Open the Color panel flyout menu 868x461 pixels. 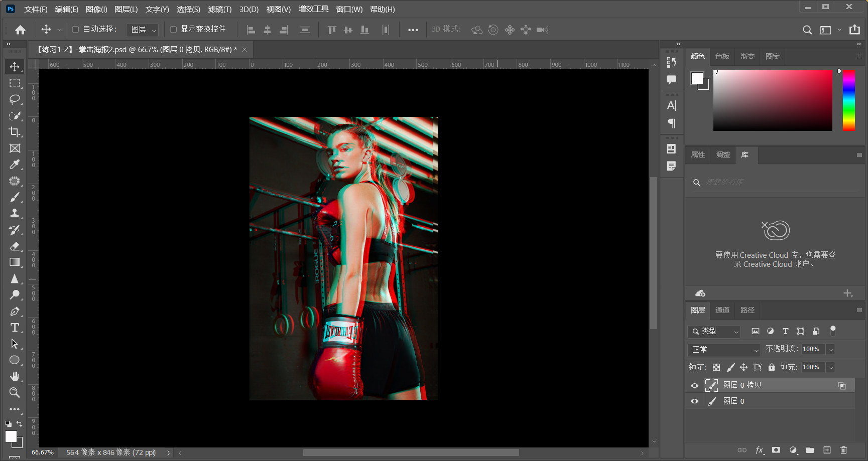(859, 57)
